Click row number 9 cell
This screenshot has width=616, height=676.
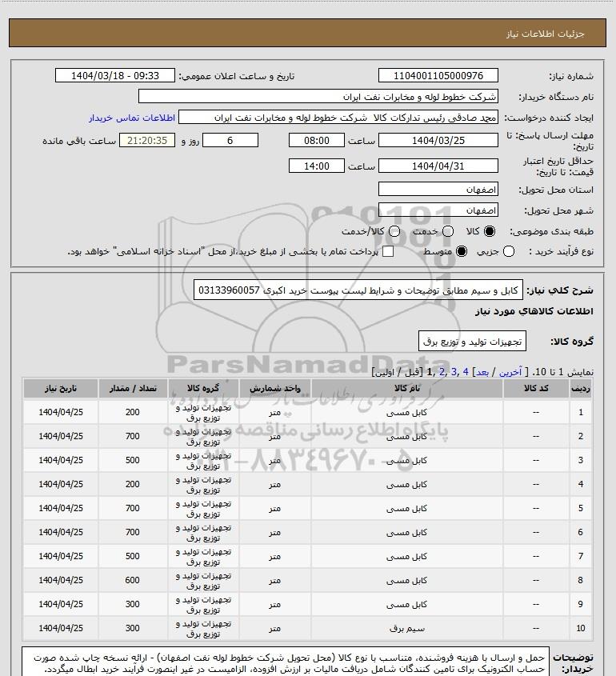coord(581,605)
